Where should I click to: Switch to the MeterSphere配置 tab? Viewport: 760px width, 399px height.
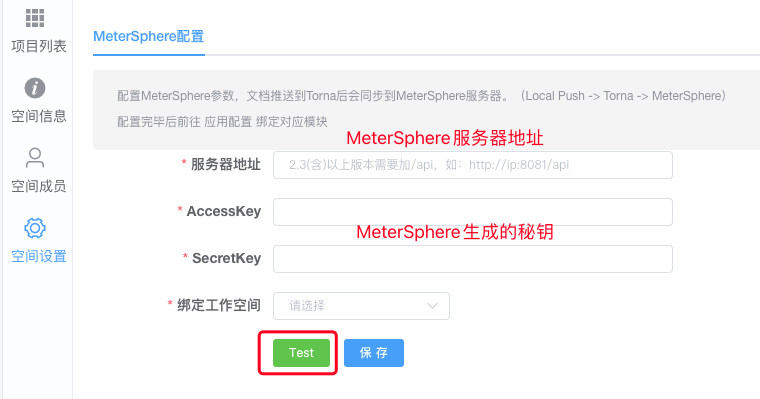(x=149, y=36)
